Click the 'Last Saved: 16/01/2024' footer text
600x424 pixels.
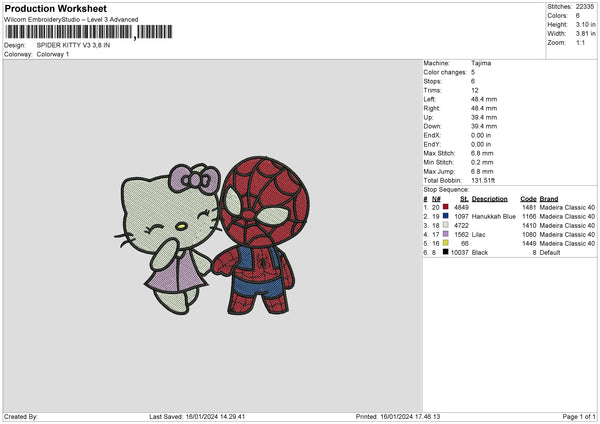pyautogui.click(x=197, y=417)
